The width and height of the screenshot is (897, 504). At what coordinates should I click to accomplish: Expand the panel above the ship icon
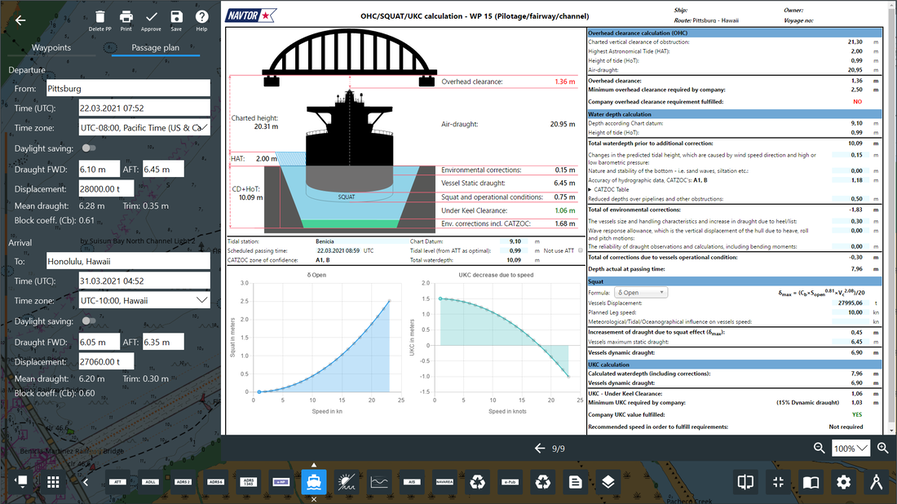pyautogui.click(x=313, y=465)
